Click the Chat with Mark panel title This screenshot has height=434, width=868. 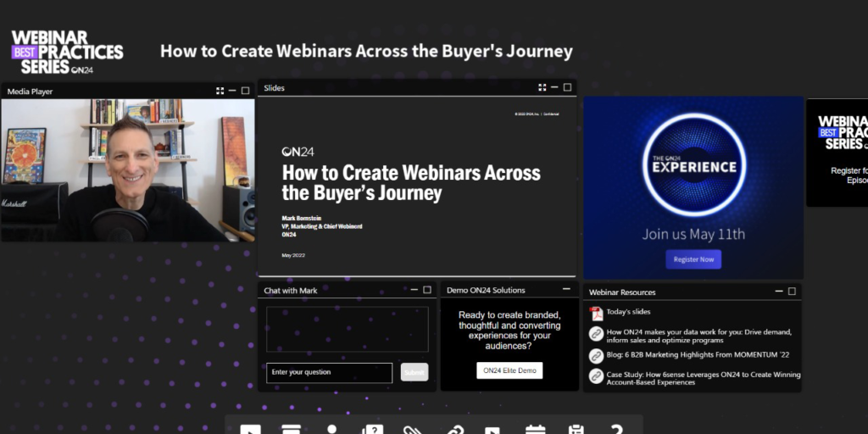(291, 291)
